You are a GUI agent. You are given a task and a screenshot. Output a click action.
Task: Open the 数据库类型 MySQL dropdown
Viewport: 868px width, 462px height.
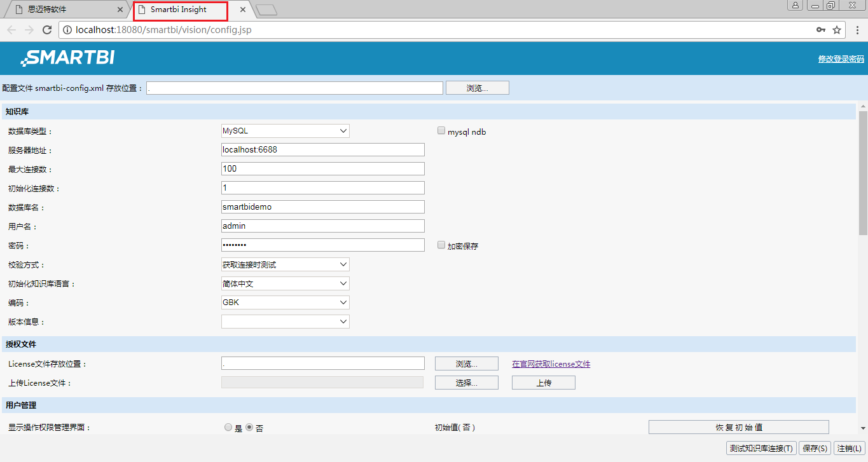(286, 131)
